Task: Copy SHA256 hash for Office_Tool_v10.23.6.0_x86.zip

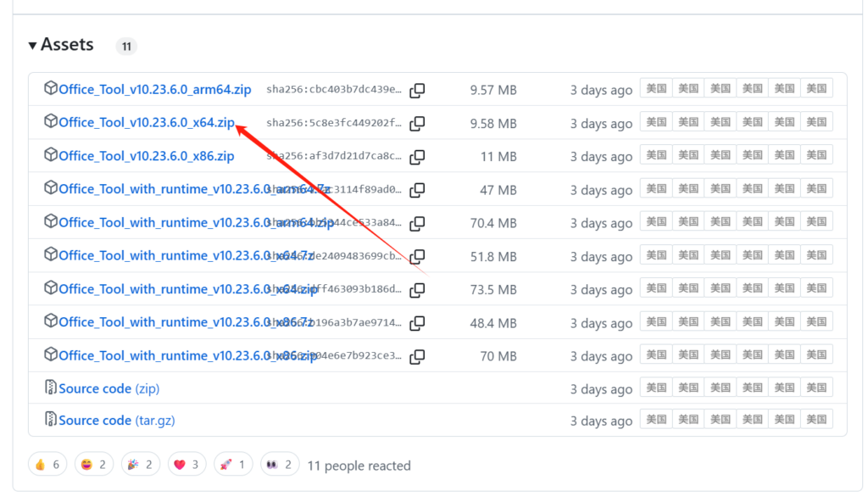Action: click(x=417, y=157)
